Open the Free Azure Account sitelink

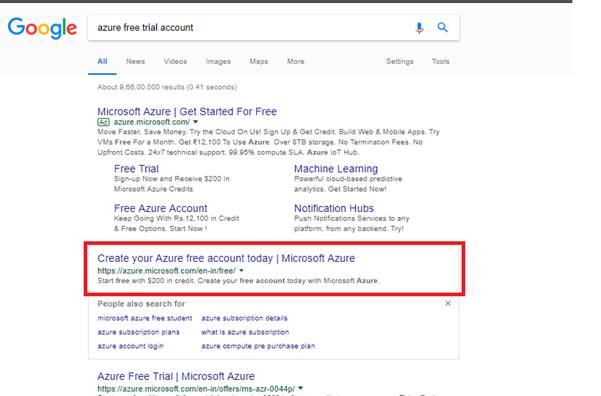[x=161, y=208]
